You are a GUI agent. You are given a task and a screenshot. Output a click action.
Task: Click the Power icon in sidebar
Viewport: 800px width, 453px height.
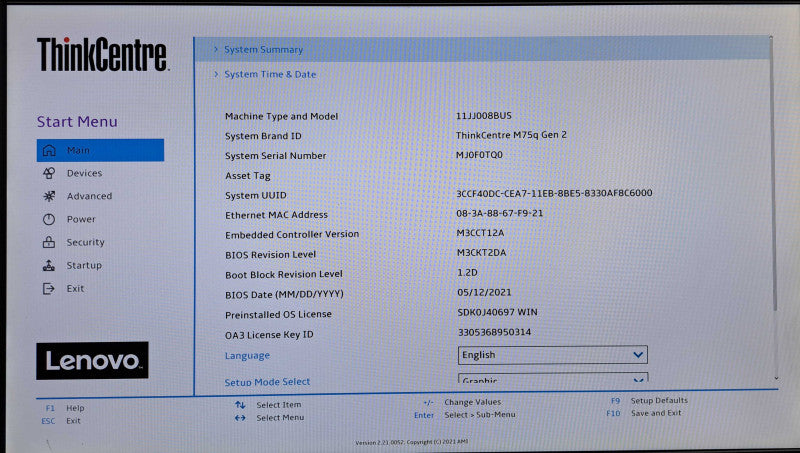click(x=49, y=219)
